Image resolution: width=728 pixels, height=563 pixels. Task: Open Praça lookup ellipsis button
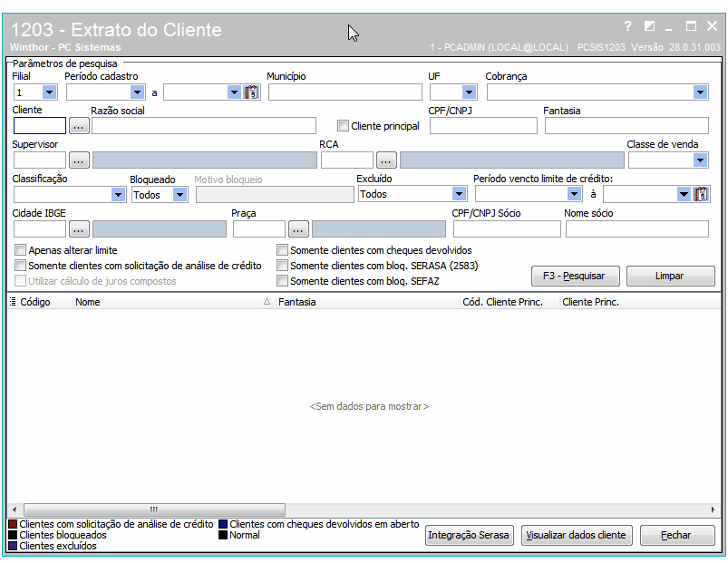298,229
